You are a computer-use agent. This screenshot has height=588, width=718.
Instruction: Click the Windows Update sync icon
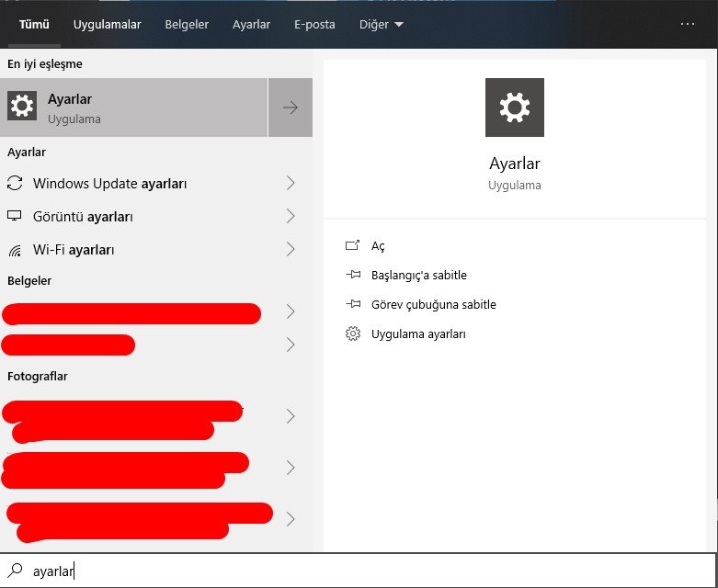[15, 183]
